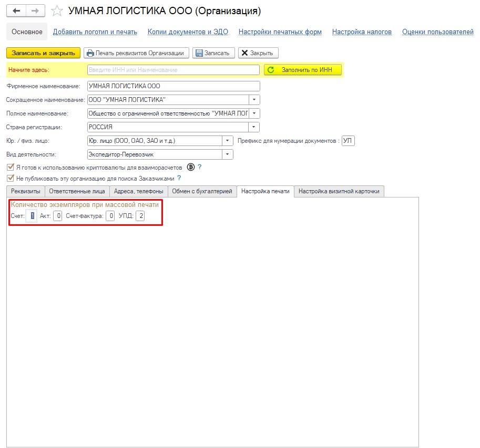This screenshot has width=480, height=448.
Task: Click Заполнить по ИНН button
Action: (x=303, y=70)
